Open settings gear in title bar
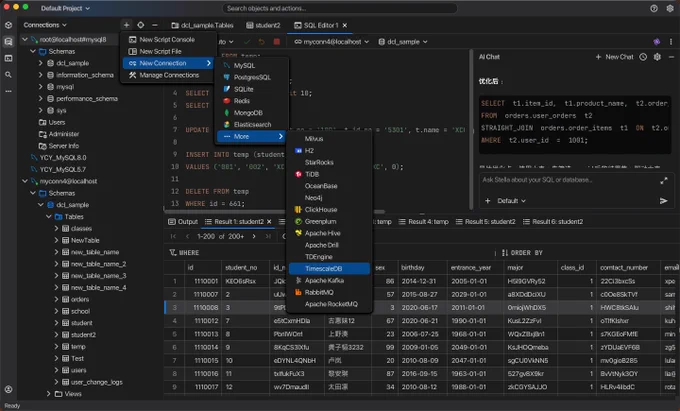The width and height of the screenshot is (680, 411). click(x=670, y=8)
